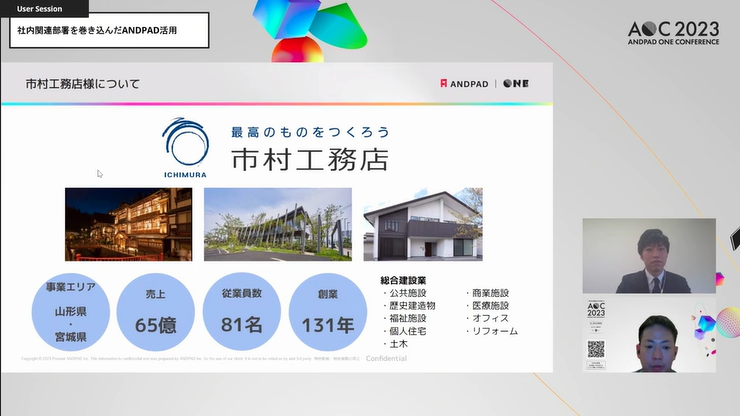
Task: Click the 創業 131年 circle
Action: pyautogui.click(x=328, y=312)
